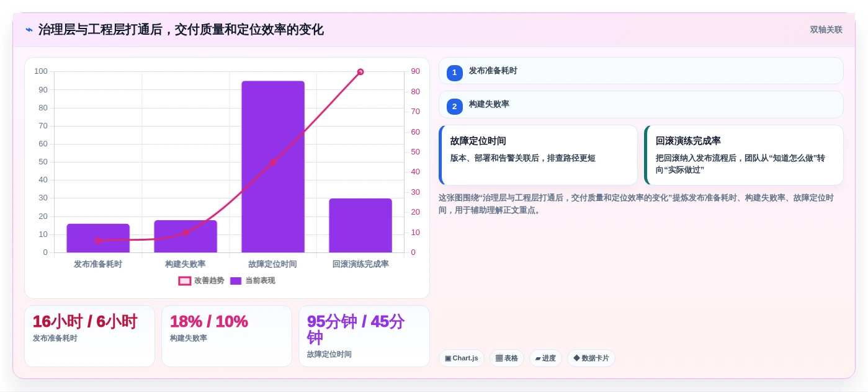868x392 pixels.
Task: Click the 18% / 10% stat card
Action: (x=226, y=336)
